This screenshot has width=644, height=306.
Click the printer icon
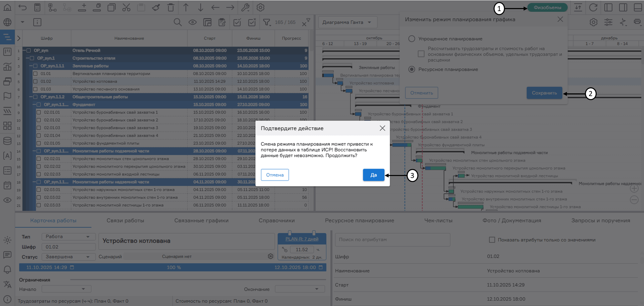(637, 22)
